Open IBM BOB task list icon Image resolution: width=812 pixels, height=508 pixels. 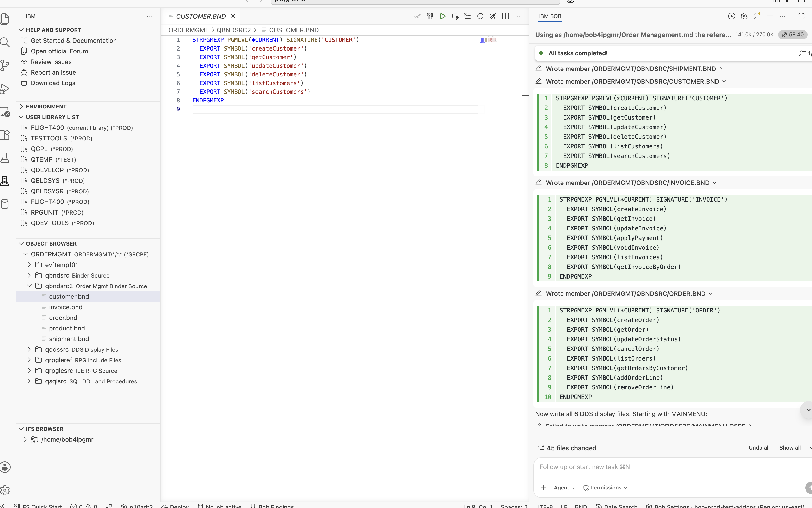(757, 16)
